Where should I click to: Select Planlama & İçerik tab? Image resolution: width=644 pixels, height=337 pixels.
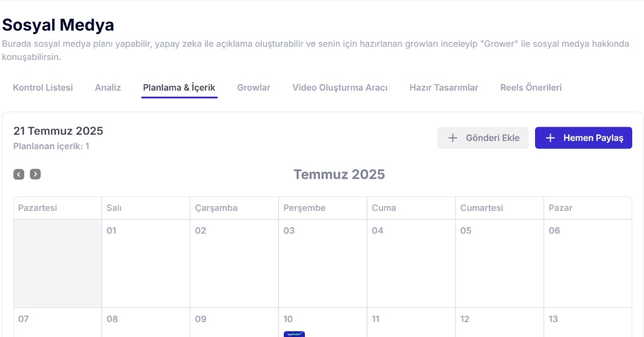(179, 87)
